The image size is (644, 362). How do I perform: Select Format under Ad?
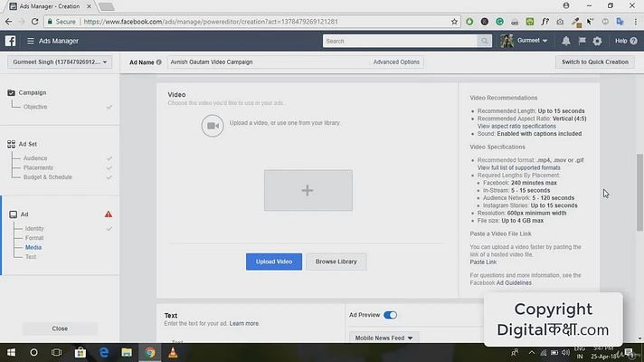click(x=34, y=238)
